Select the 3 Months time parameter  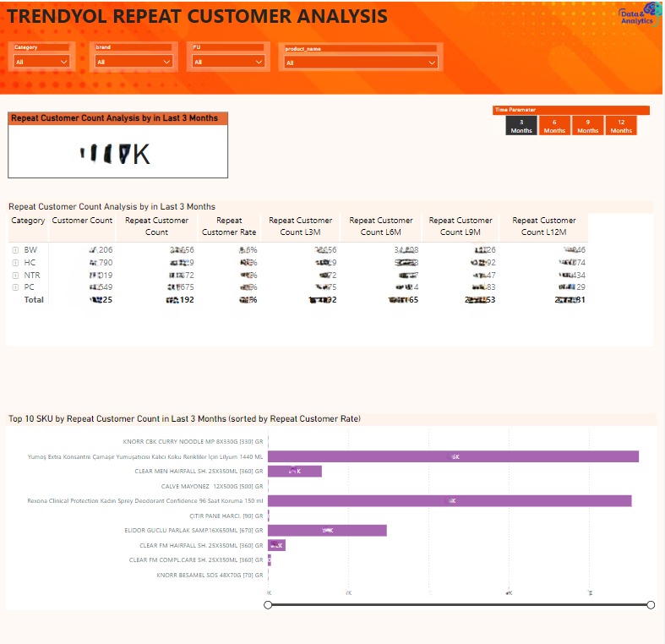point(521,126)
